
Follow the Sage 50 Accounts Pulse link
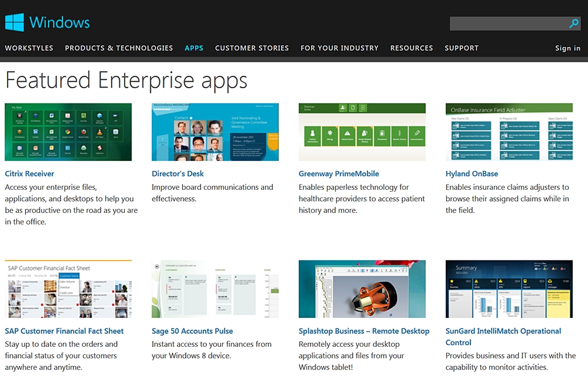(x=192, y=331)
